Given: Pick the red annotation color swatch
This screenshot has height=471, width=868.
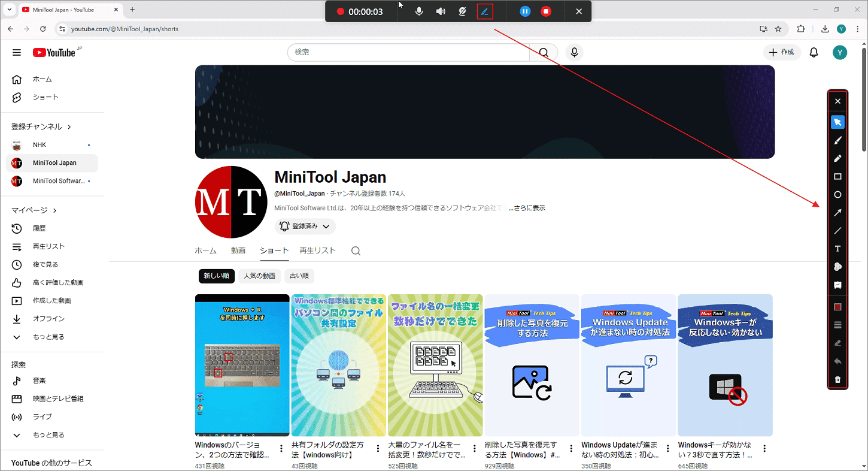Looking at the screenshot, I should [x=837, y=306].
